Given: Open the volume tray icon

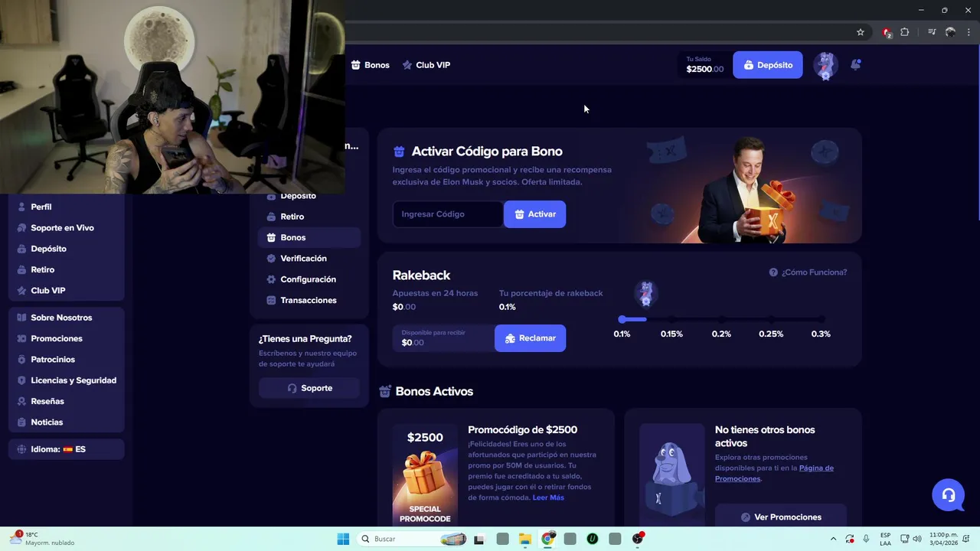Looking at the screenshot, I should click(917, 539).
